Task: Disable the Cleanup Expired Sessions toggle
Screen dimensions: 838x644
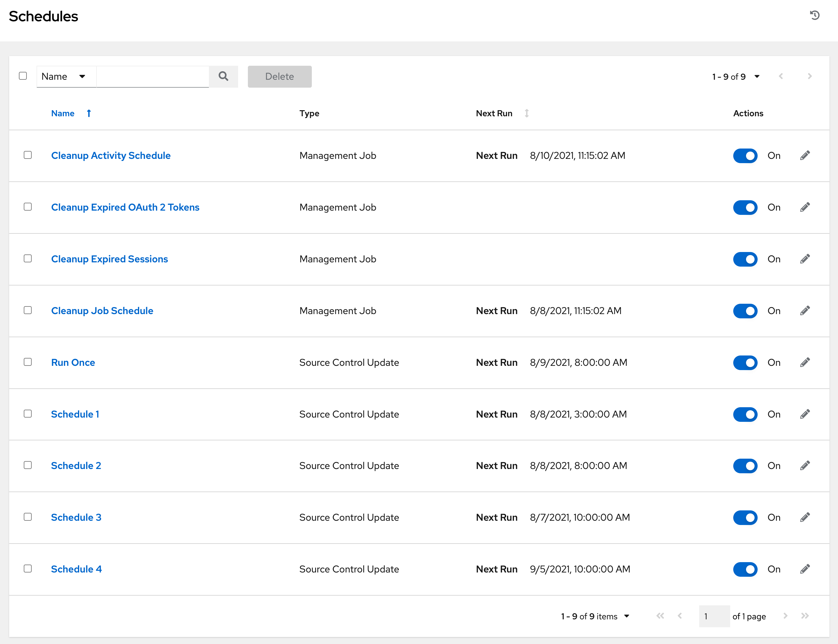Action: [x=745, y=259]
